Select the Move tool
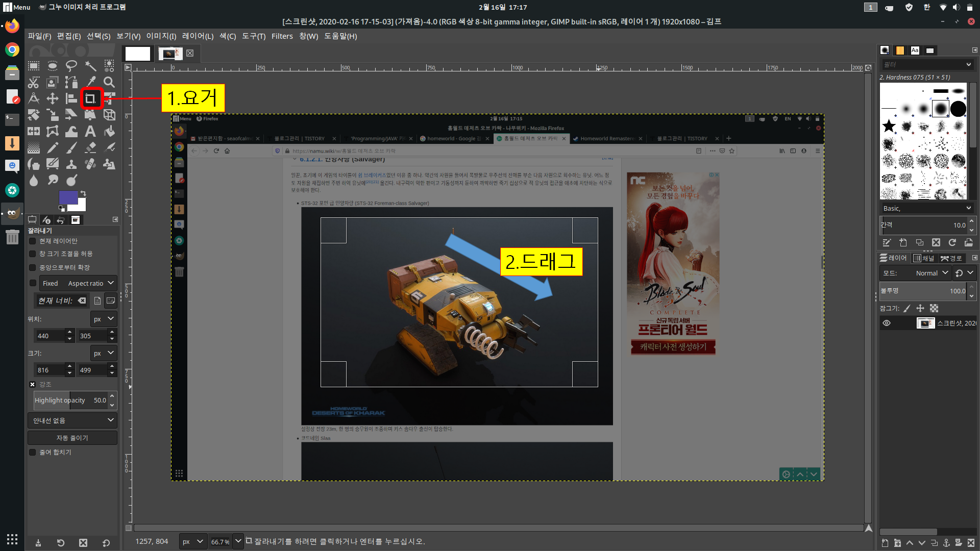This screenshot has height=551, width=980. click(53, 98)
